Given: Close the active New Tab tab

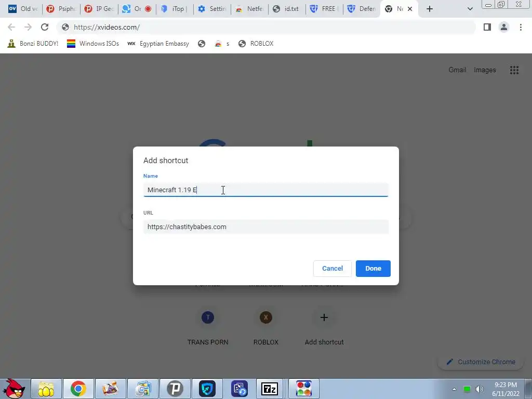Looking at the screenshot, I should pyautogui.click(x=410, y=9).
